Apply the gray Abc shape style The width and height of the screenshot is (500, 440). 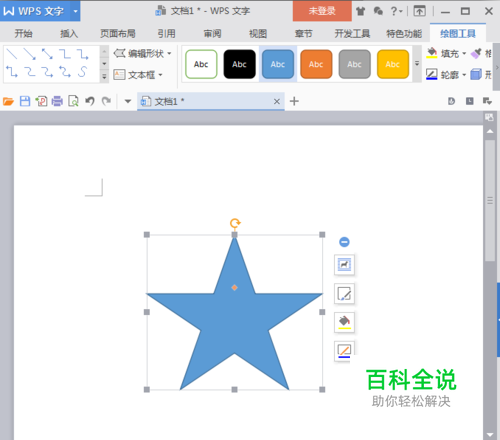point(354,64)
